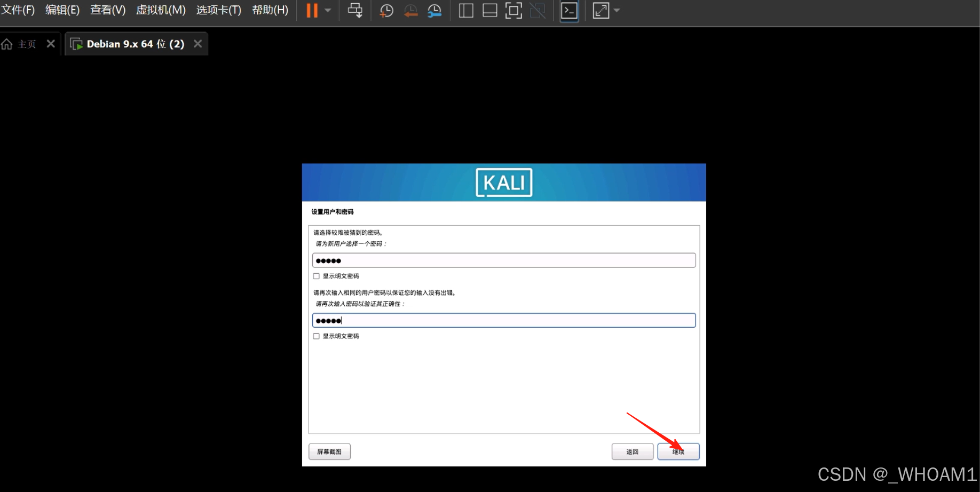Click the 设置用户和密码 heading
This screenshot has height=492, width=980.
click(x=333, y=212)
